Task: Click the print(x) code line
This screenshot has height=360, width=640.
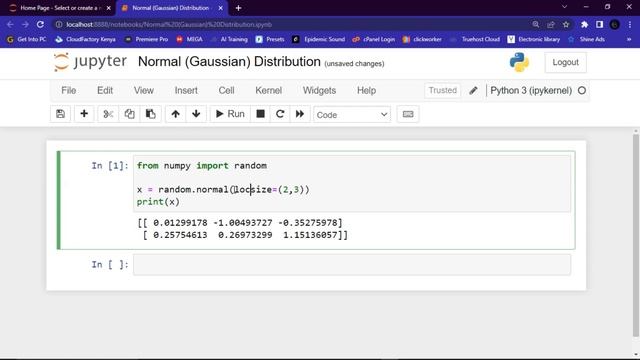Action: pos(158,202)
